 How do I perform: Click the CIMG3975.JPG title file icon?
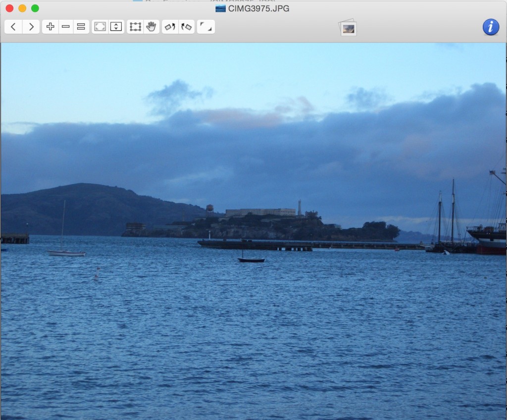(220, 8)
